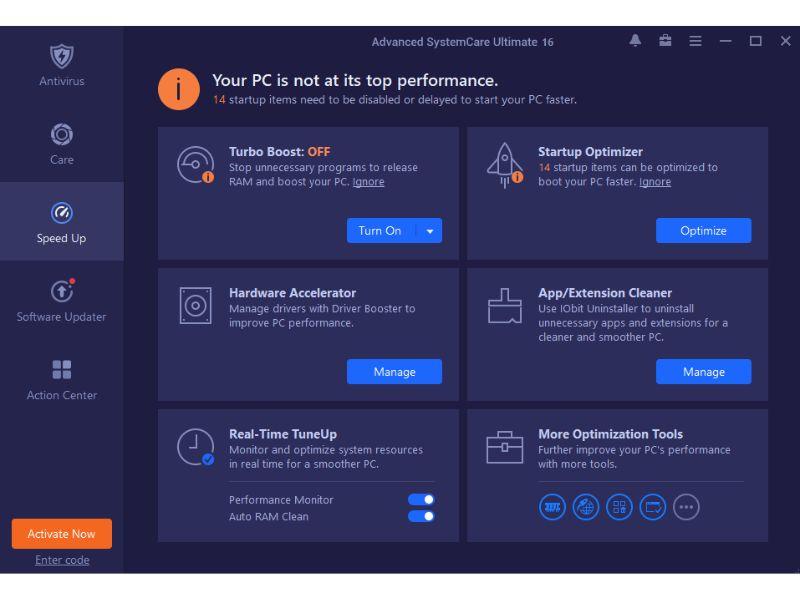Manage drivers in Hardware Accelerator

click(x=394, y=371)
